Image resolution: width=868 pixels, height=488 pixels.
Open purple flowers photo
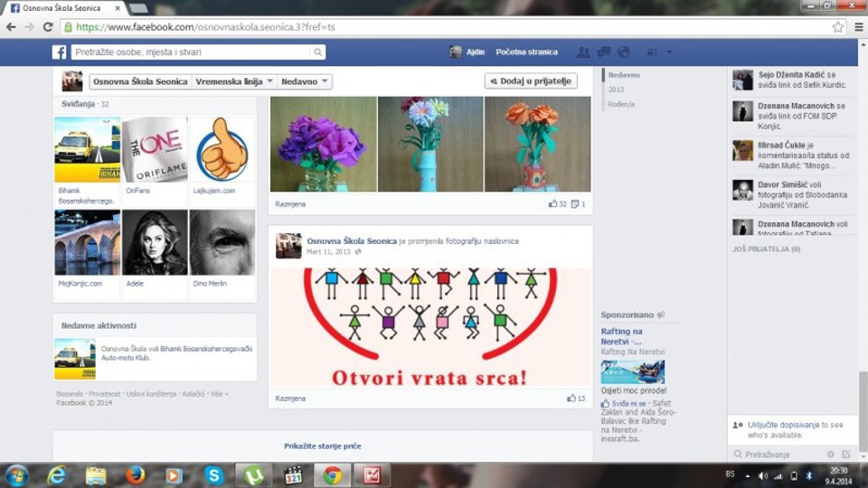[324, 145]
